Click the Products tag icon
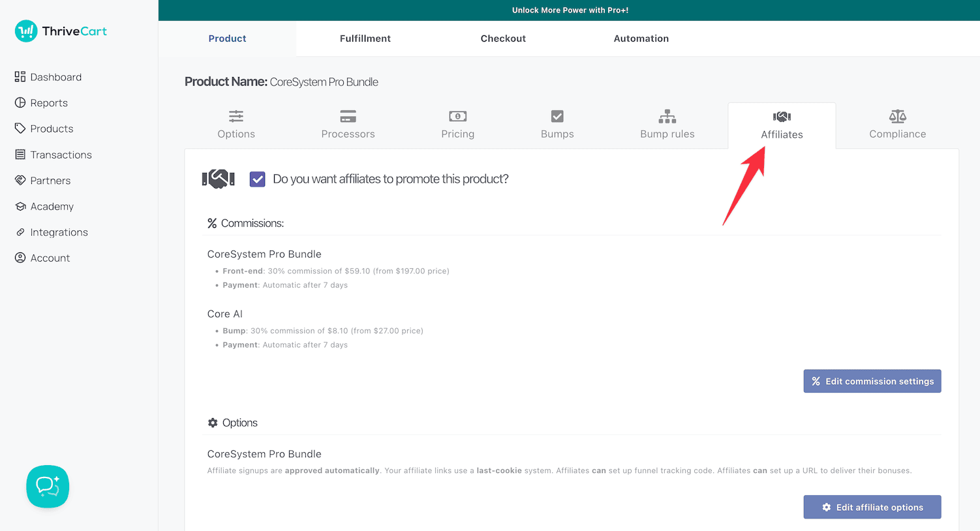The height and width of the screenshot is (531, 980). (x=20, y=129)
